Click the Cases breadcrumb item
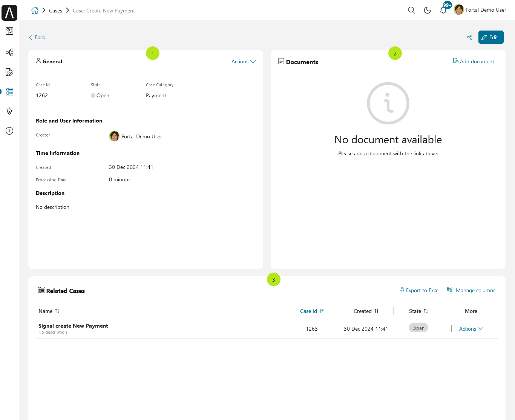Screen dimensions: 515x420 point(55,11)
